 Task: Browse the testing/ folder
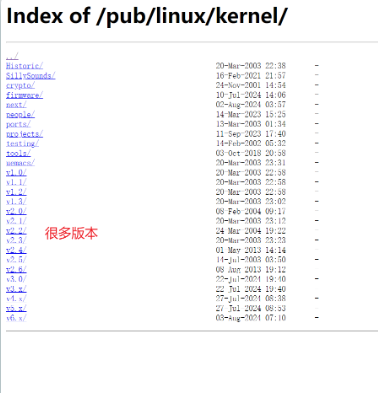pos(22,143)
